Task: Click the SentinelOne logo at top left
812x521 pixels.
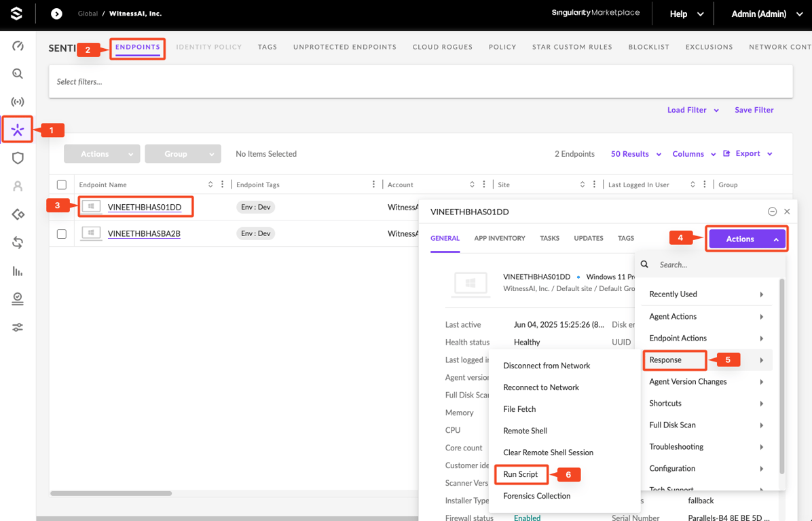Action: pos(16,14)
